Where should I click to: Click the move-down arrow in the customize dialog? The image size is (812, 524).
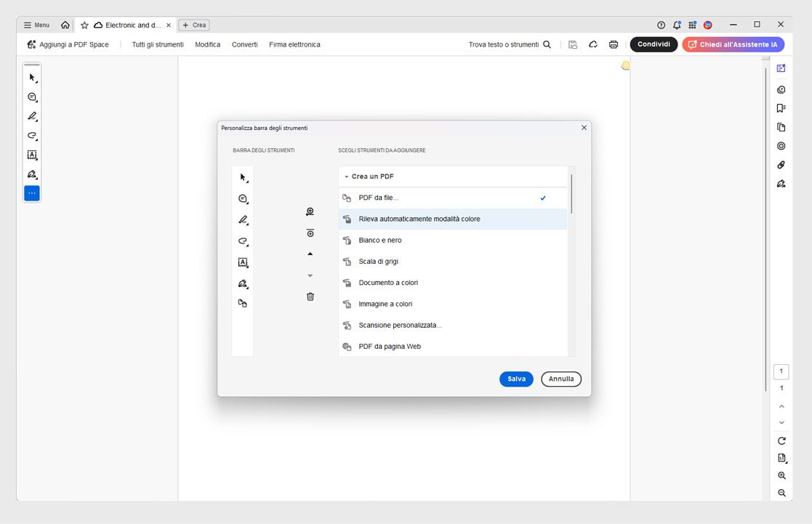310,275
